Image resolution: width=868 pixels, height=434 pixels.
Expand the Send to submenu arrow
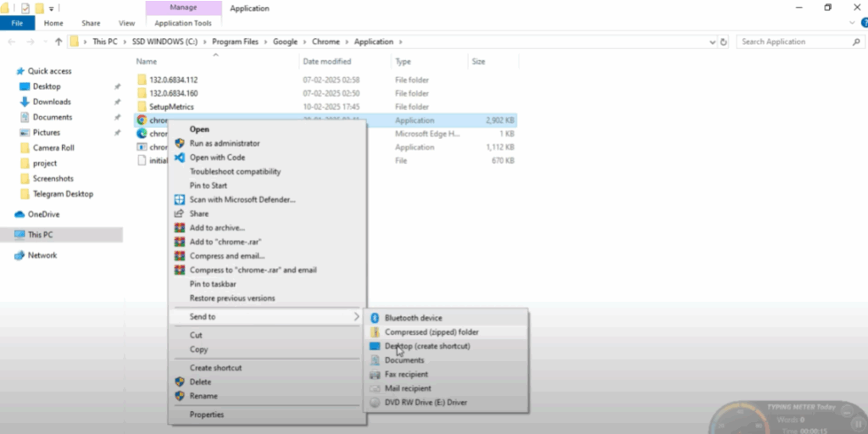(356, 317)
